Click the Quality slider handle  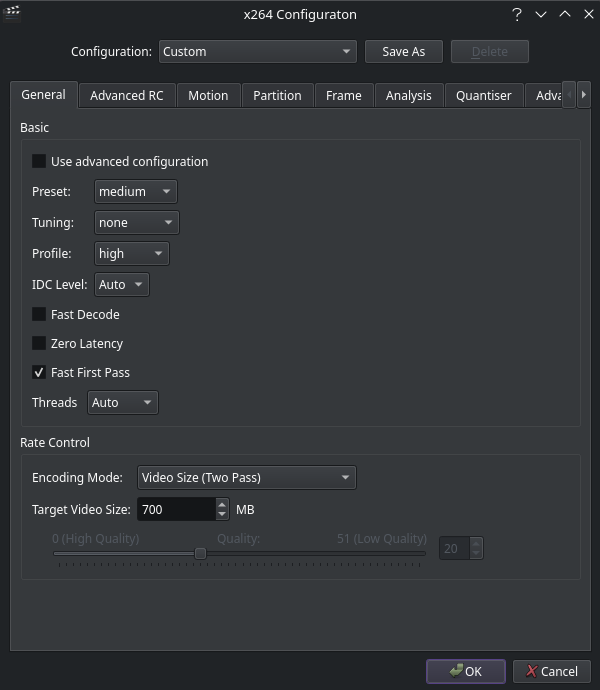[200, 553]
